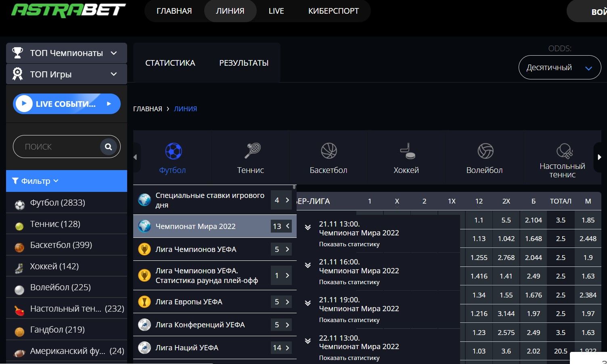Click the 2.448 odds cell
Viewport: 607px width, 364px height.
pyautogui.click(x=588, y=239)
